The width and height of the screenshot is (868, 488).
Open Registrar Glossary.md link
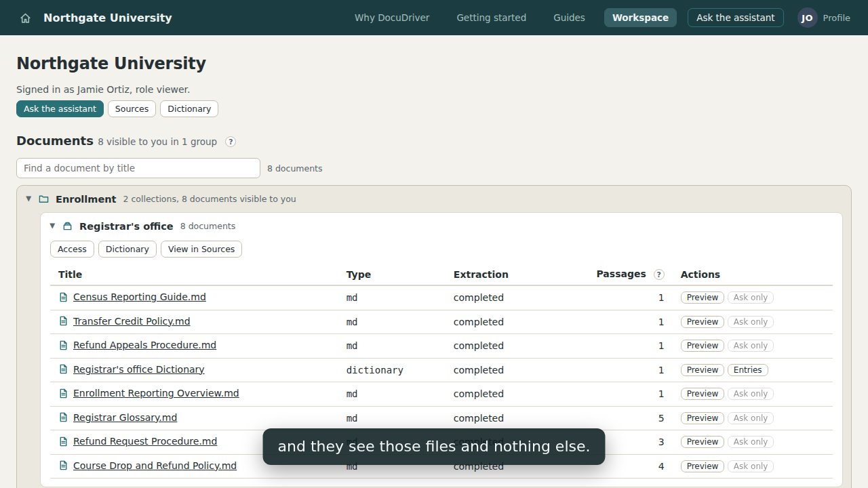pos(125,418)
